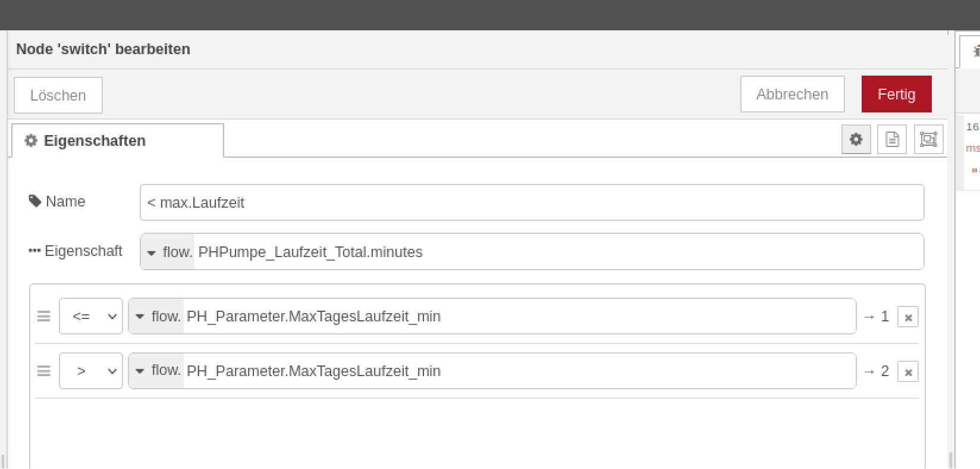Click the Name input field

point(532,202)
